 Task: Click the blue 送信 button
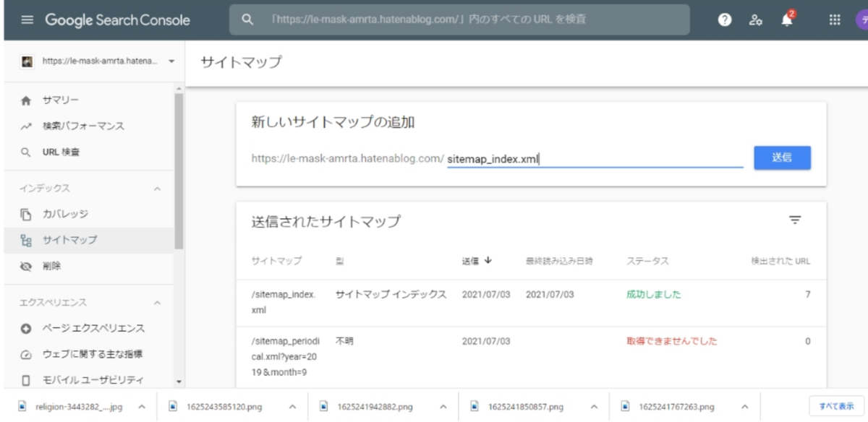[782, 158]
